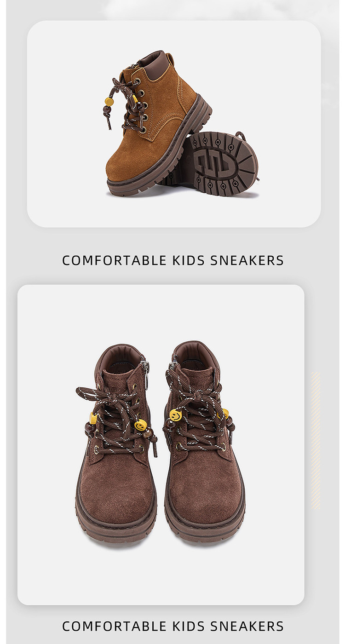345x644 pixels.
Task: Click the toe cap of left brown boot
Action: [116, 497]
